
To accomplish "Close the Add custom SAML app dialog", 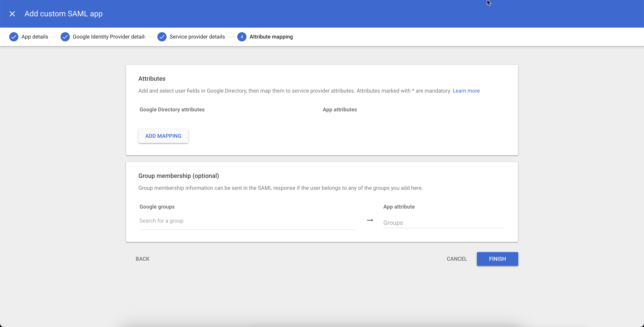I will click(12, 14).
